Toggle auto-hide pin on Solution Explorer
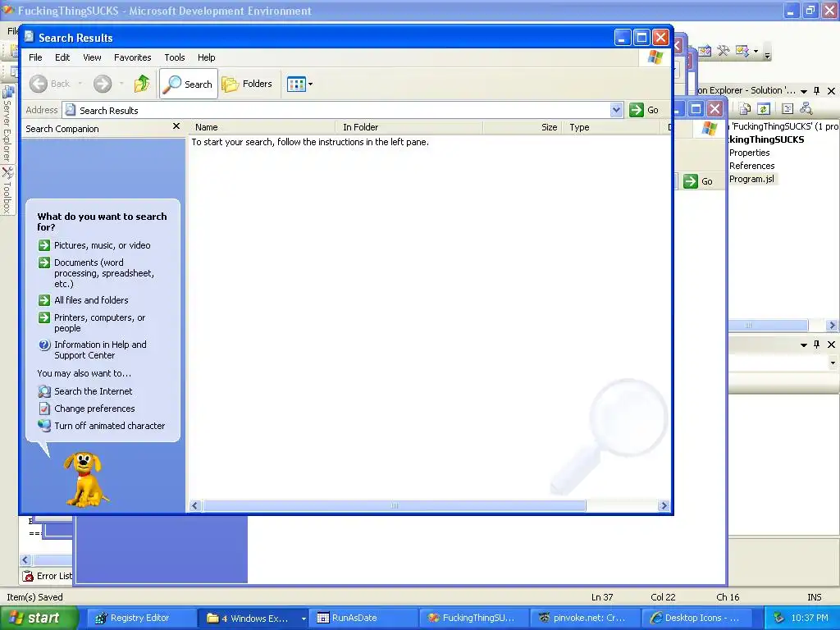The width and height of the screenshot is (840, 630). pos(816,90)
